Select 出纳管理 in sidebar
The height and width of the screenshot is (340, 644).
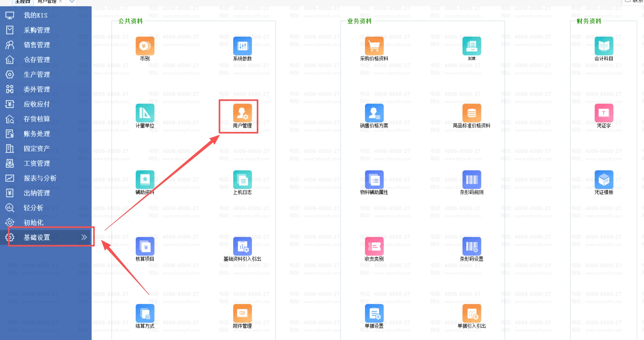tap(46, 193)
